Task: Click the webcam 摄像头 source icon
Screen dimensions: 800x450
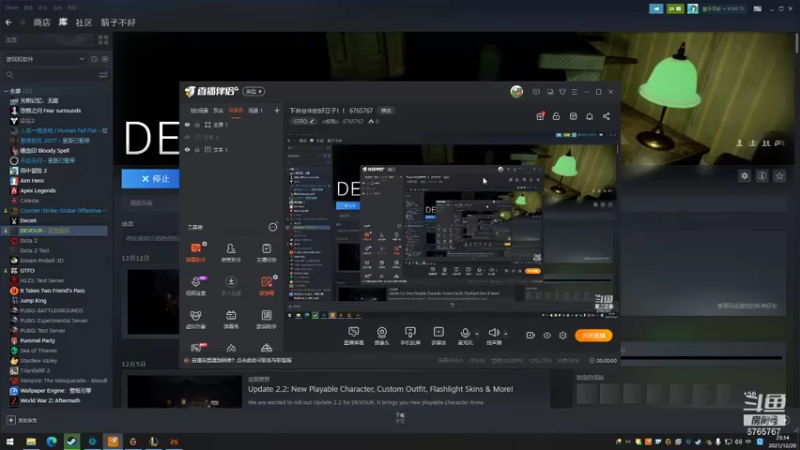Action: click(382, 332)
